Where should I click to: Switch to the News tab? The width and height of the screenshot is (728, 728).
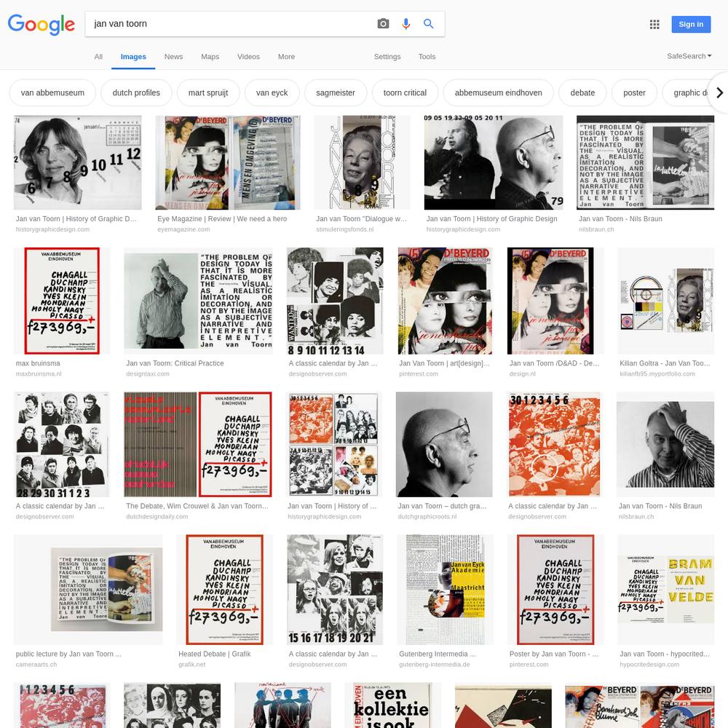coord(173,57)
